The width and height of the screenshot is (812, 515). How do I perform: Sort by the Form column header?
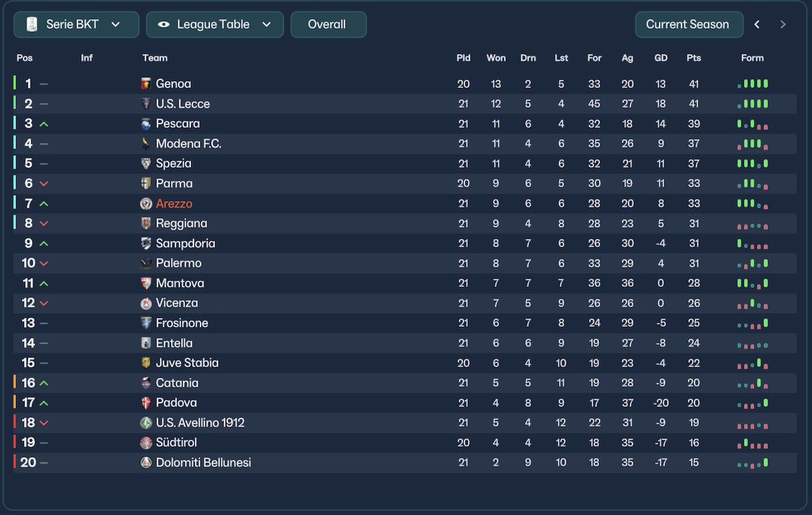click(x=752, y=58)
